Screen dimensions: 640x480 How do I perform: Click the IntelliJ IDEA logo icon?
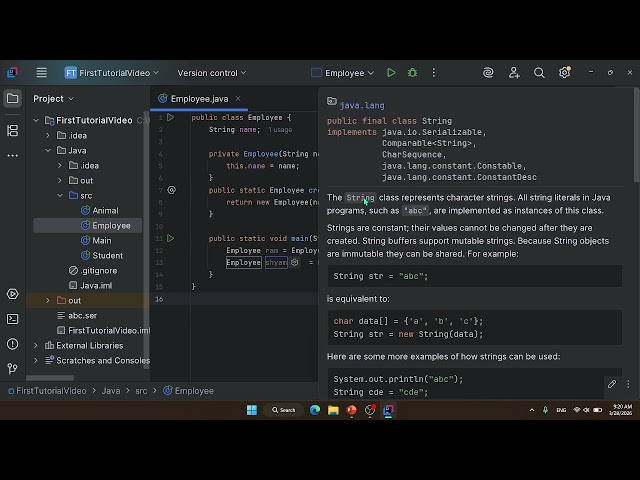click(12, 73)
